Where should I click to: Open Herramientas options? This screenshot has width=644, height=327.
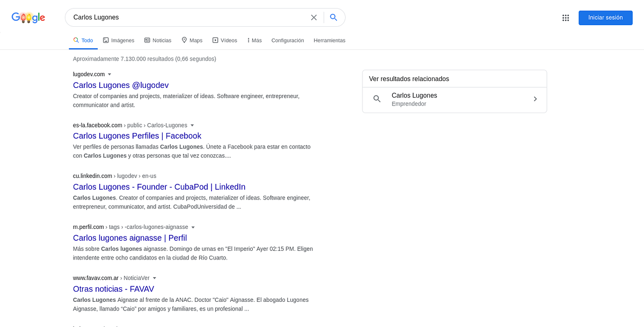tap(330, 40)
